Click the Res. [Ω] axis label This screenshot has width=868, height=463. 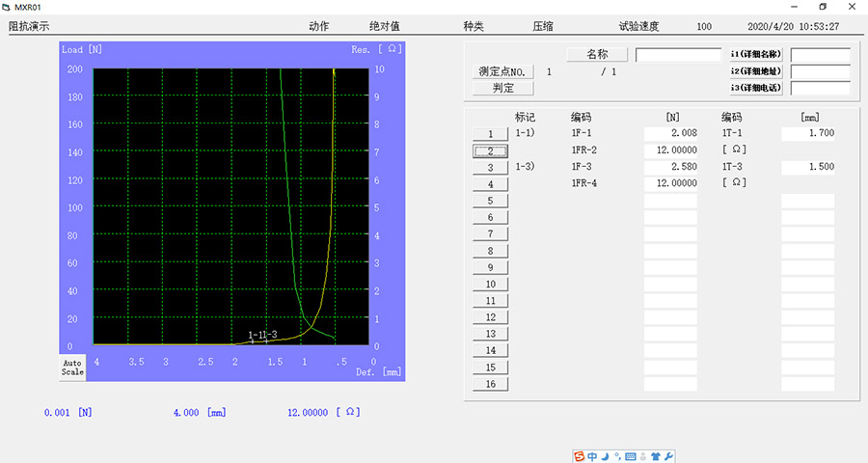376,50
